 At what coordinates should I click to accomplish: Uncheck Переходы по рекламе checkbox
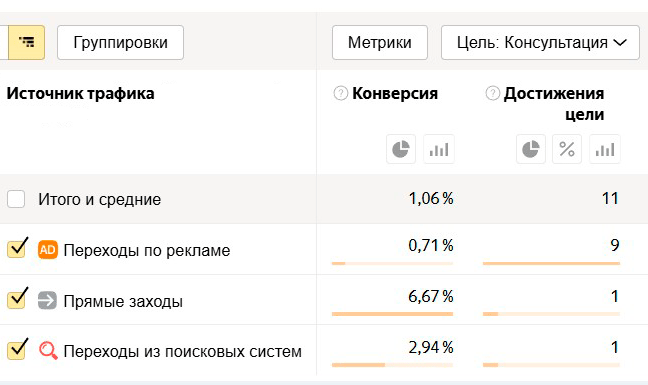16,249
